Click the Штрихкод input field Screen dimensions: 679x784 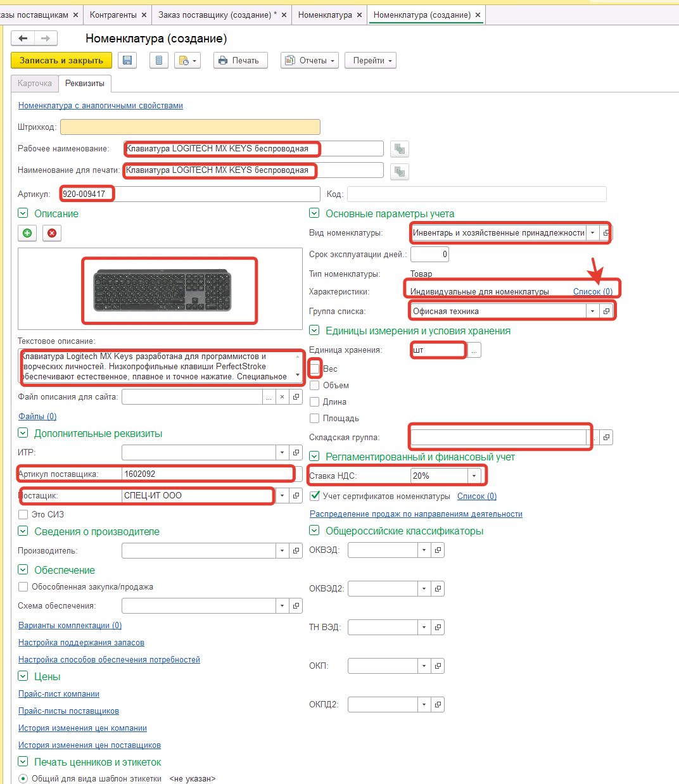point(190,127)
